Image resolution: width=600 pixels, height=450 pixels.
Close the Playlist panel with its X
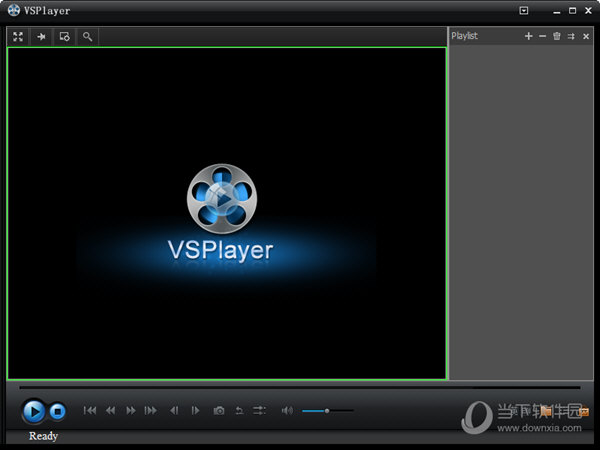(586, 36)
